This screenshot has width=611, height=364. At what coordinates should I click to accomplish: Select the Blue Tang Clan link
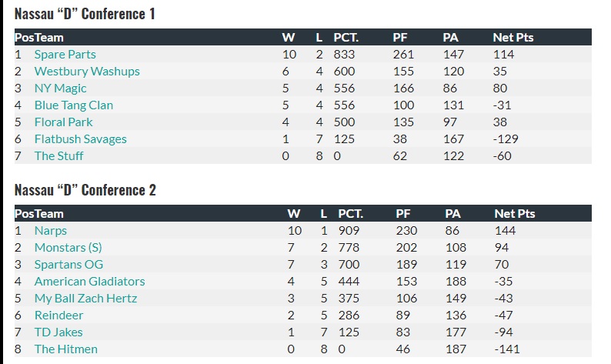click(x=73, y=105)
